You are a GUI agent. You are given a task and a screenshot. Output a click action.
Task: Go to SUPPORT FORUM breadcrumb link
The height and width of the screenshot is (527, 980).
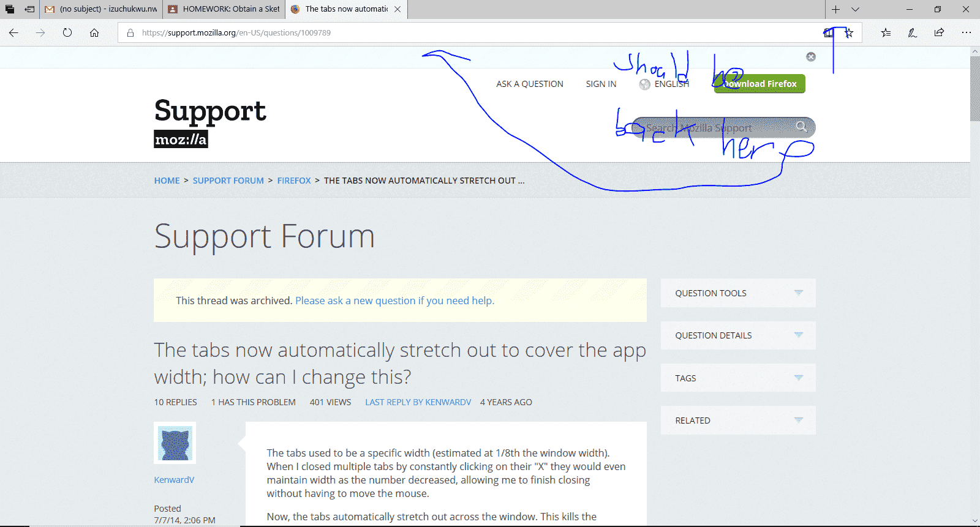[228, 181]
